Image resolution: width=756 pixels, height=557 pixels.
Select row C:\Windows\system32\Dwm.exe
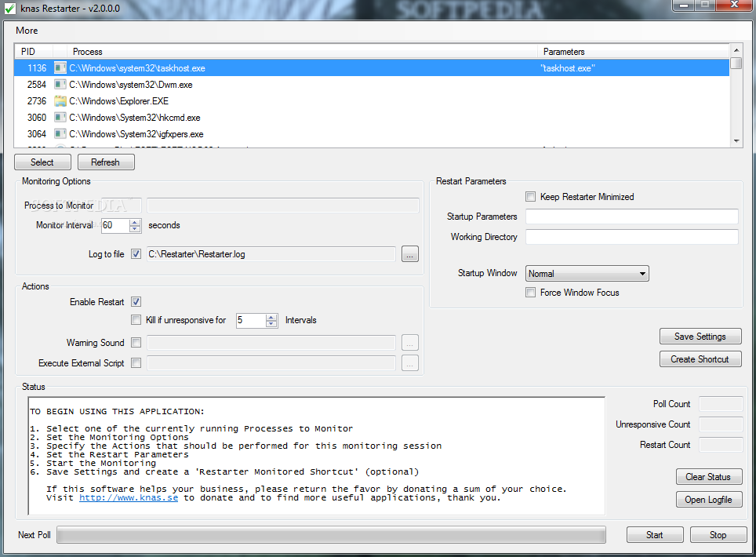pyautogui.click(x=372, y=85)
